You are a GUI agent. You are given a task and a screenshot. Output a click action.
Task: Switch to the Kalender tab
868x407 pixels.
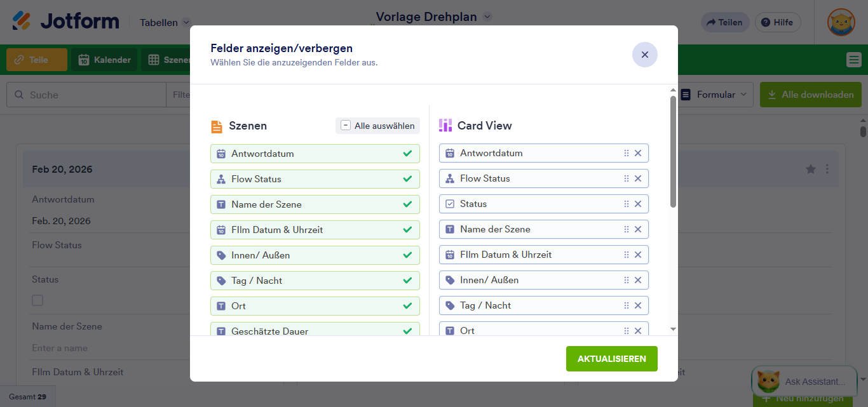(104, 60)
